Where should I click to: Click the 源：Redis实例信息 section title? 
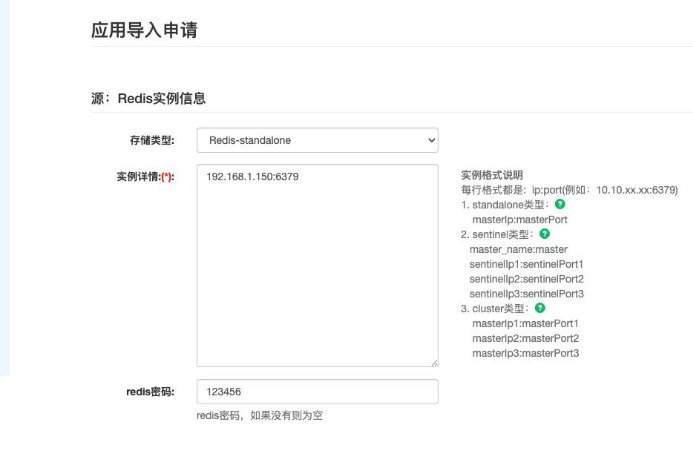[148, 98]
